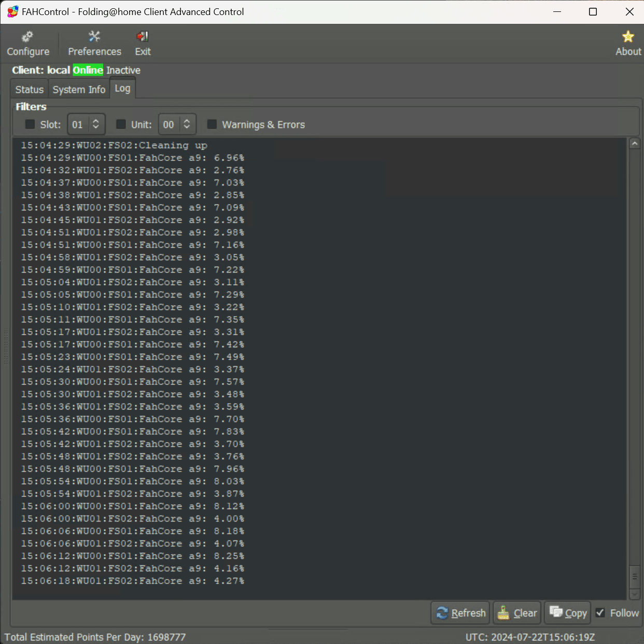Open the Configure toolbar item

28,44
